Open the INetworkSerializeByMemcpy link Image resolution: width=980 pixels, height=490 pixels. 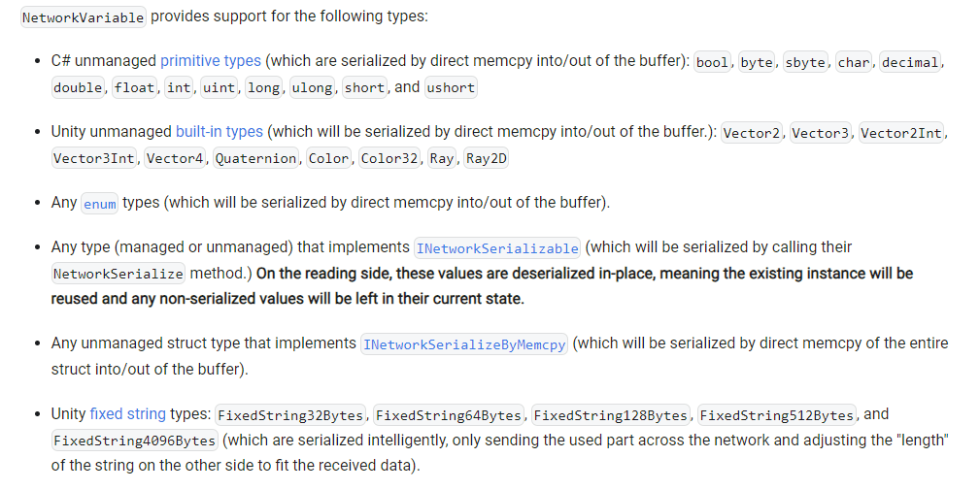point(464,343)
